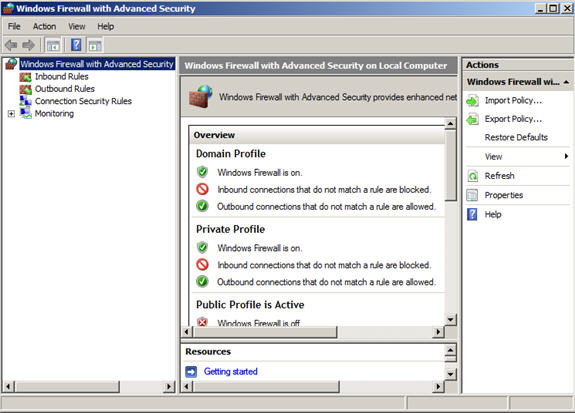Open the Action menu
The height and width of the screenshot is (413, 575).
click(44, 26)
